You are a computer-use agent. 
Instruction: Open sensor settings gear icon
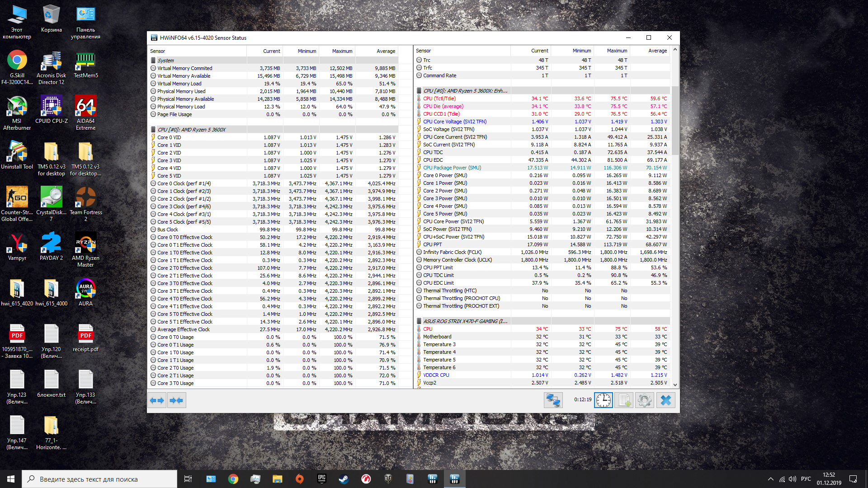(645, 400)
